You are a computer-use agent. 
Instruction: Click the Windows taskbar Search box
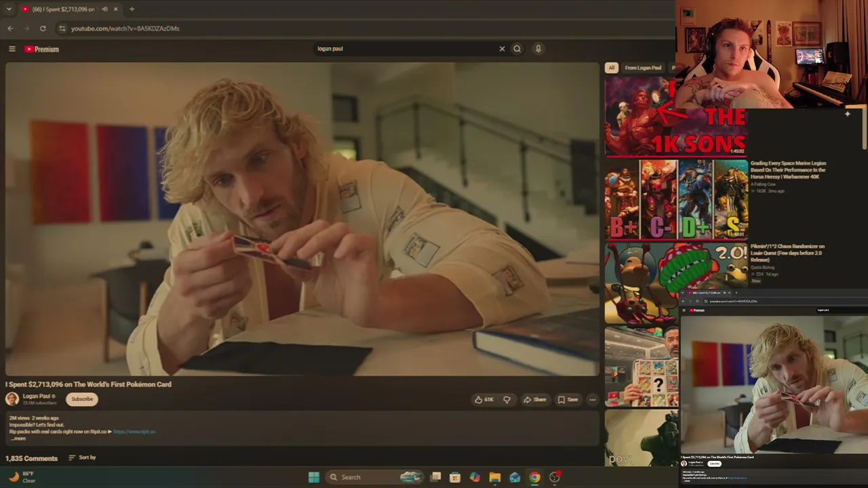point(374,477)
